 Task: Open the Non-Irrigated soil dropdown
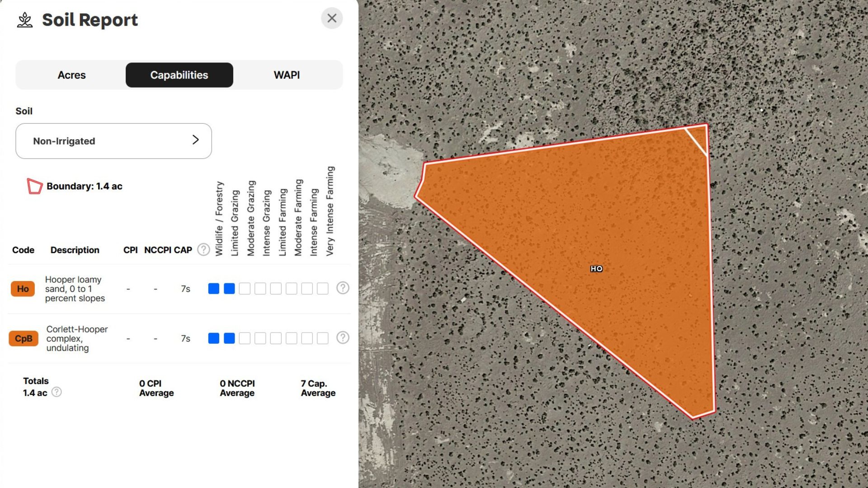[113, 141]
